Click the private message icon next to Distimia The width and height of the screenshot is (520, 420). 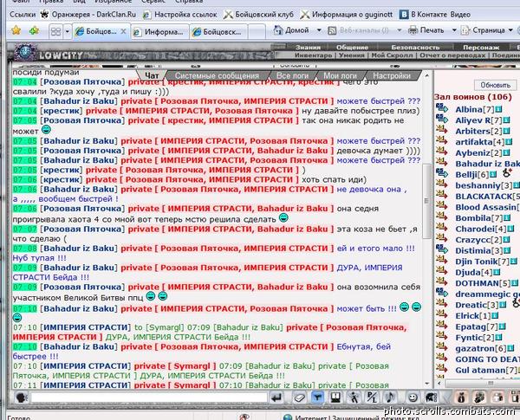(x=441, y=249)
